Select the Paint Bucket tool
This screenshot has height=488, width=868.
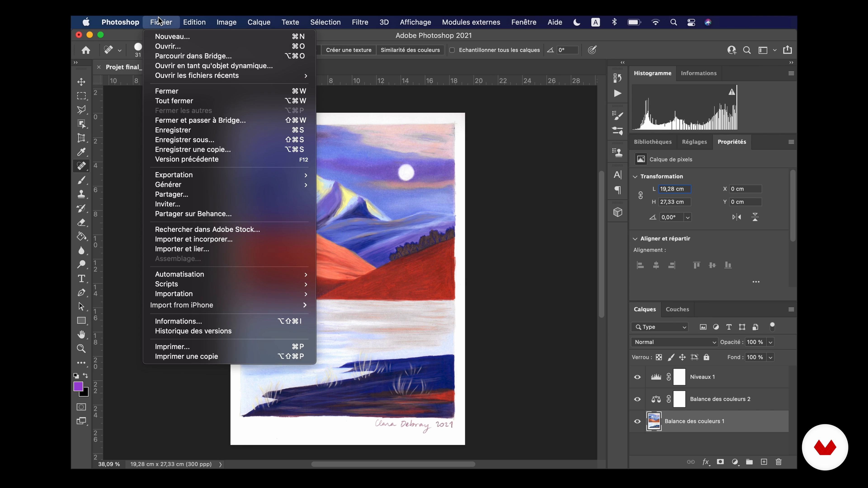[x=81, y=236]
